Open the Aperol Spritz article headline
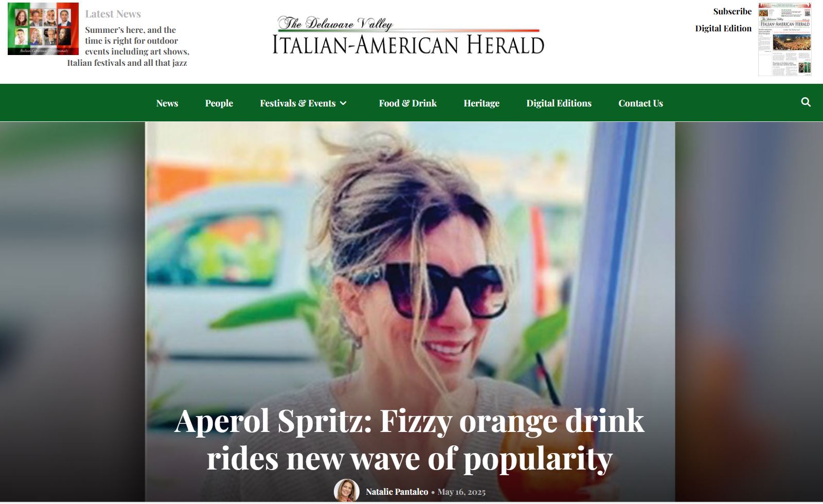The image size is (823, 504). pos(409,439)
